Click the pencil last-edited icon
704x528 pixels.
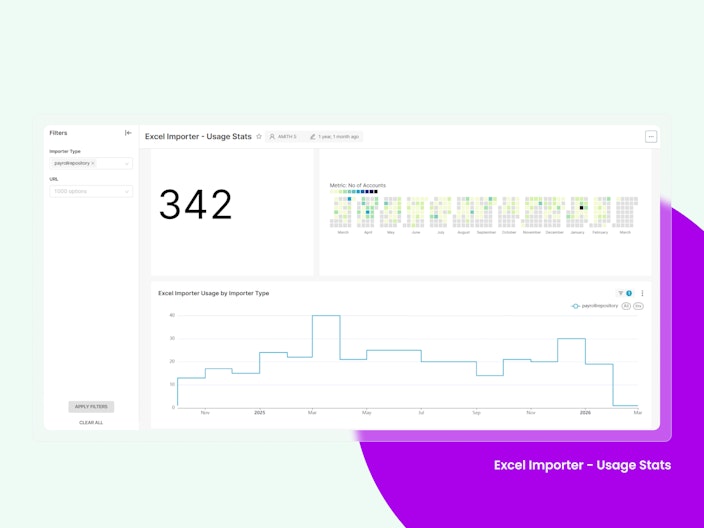pyautogui.click(x=313, y=136)
